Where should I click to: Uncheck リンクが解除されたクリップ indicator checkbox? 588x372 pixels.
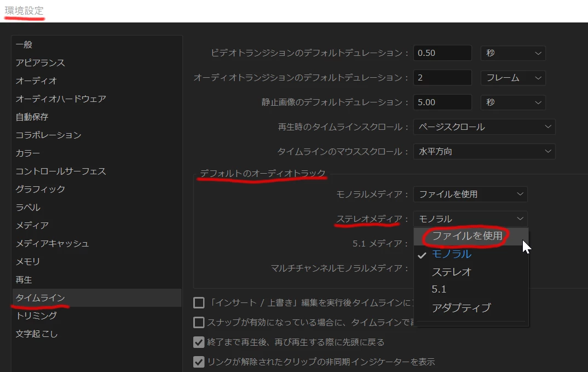[x=199, y=362]
